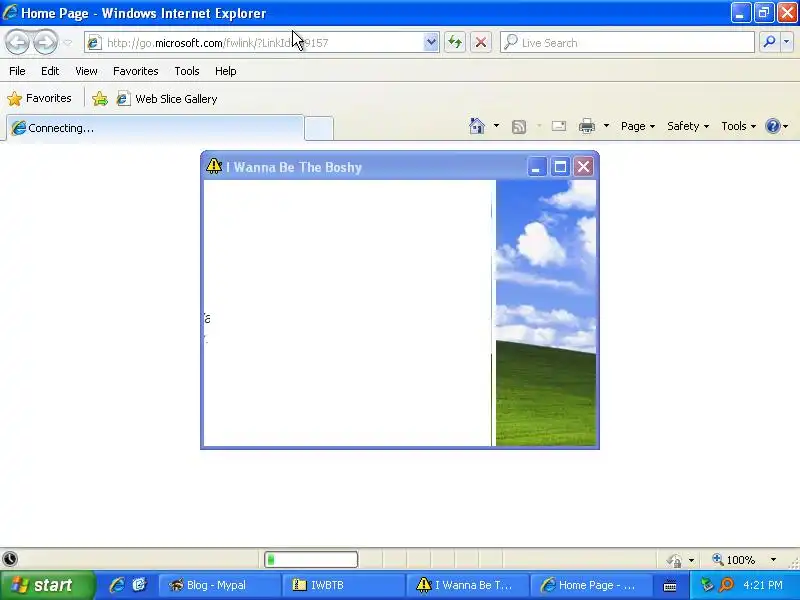The height and width of the screenshot is (600, 800).
Task: Click second quick launch icon
Action: click(139, 585)
